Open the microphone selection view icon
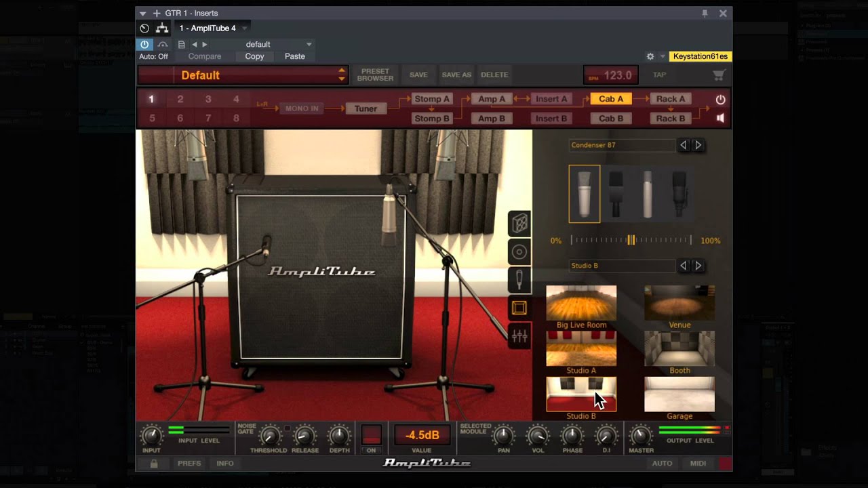This screenshot has width=868, height=488. point(519,280)
